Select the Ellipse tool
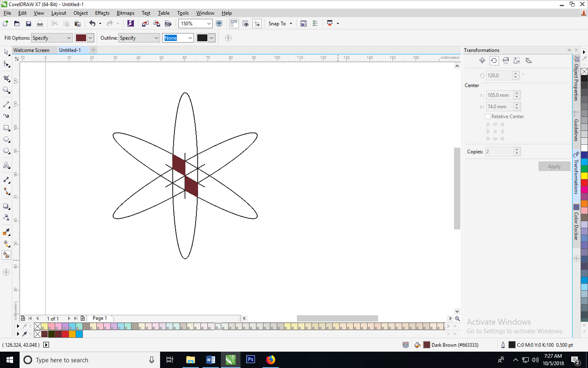 6,139
